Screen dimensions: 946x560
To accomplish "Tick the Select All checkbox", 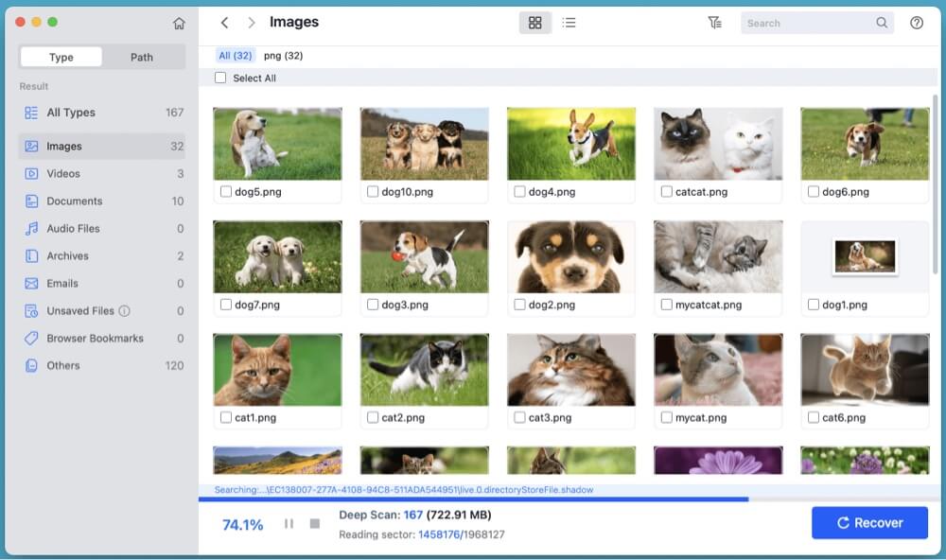I will pos(220,78).
